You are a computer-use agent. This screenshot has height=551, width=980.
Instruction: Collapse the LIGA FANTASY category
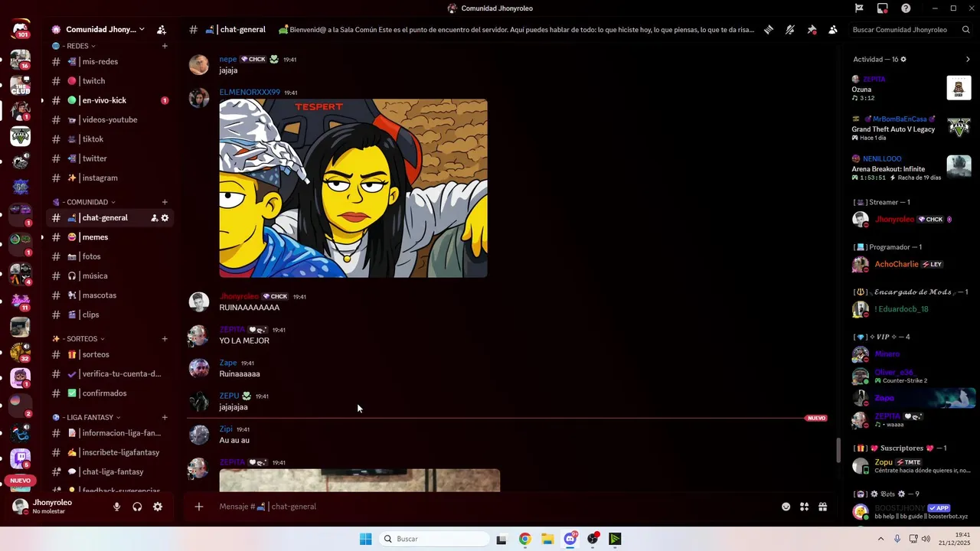pyautogui.click(x=86, y=418)
